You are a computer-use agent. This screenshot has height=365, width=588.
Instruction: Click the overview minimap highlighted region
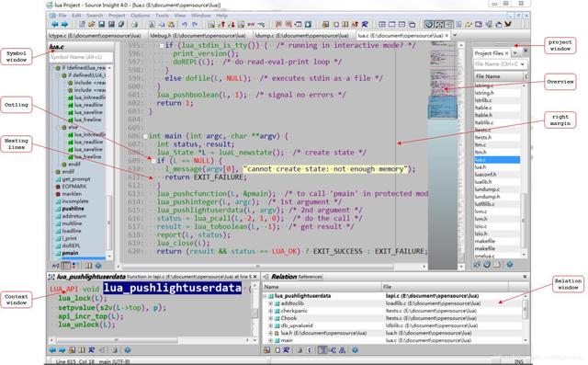click(443, 108)
